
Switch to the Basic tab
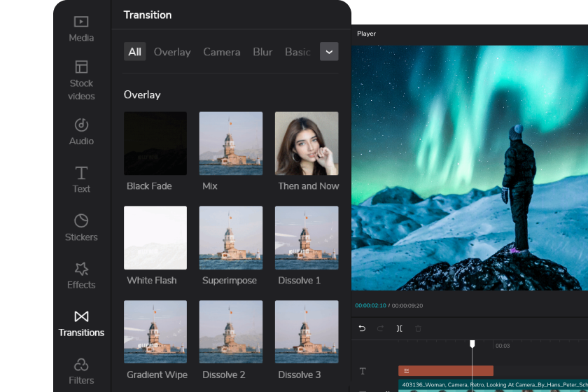pos(297,52)
